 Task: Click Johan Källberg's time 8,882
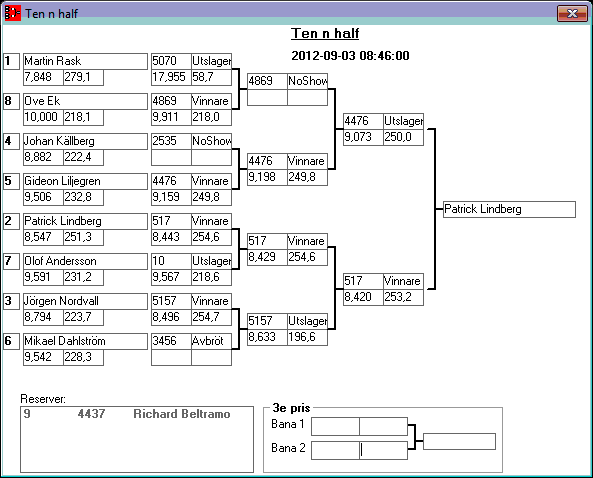[x=43, y=158]
